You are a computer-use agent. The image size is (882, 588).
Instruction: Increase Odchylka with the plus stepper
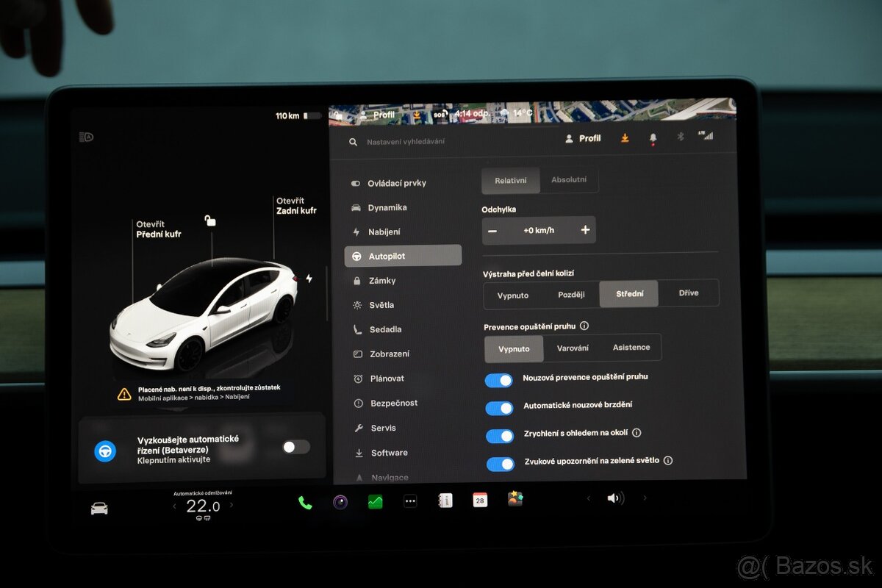[x=585, y=229]
